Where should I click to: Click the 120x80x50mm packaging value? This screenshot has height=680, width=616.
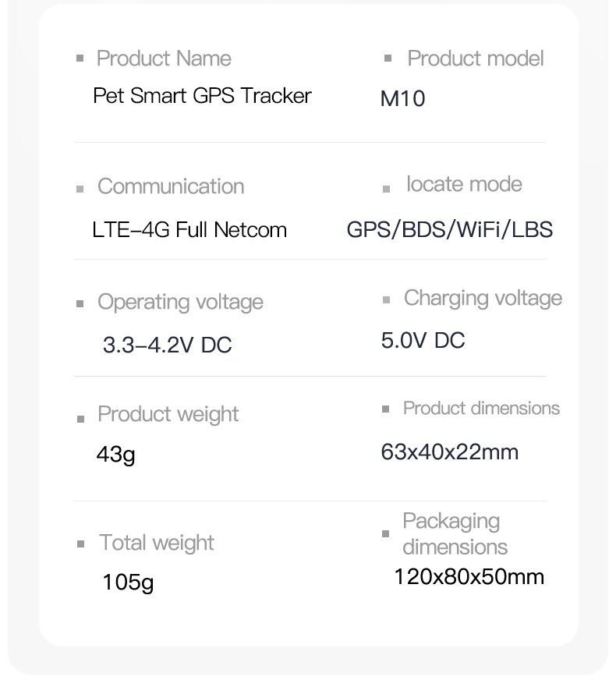coord(469,577)
